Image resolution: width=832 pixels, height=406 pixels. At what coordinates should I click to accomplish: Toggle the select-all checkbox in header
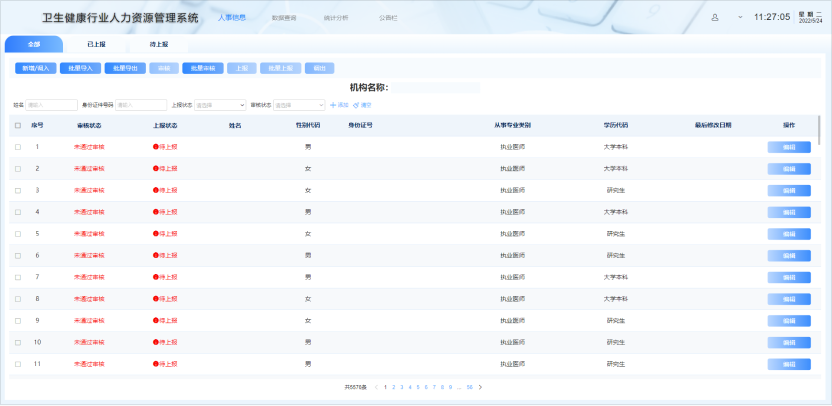point(17,126)
